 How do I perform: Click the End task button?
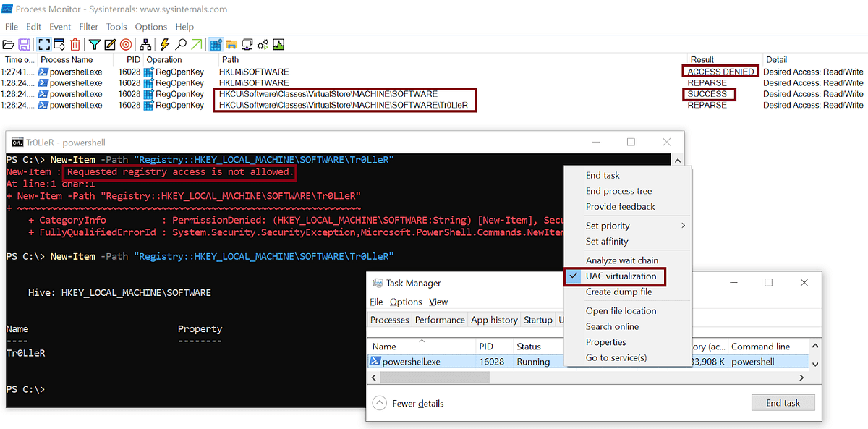[783, 402]
